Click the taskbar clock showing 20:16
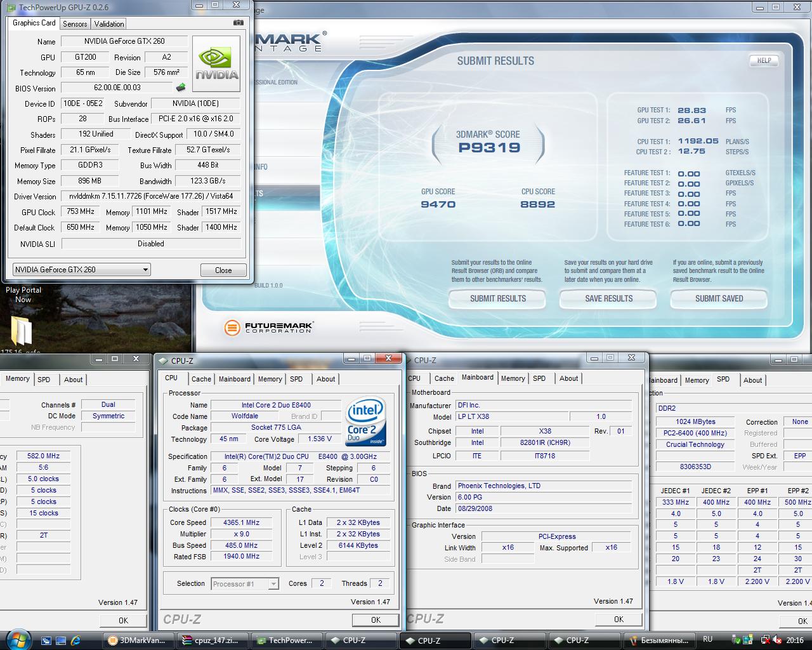The width and height of the screenshot is (812, 650). pos(795,640)
